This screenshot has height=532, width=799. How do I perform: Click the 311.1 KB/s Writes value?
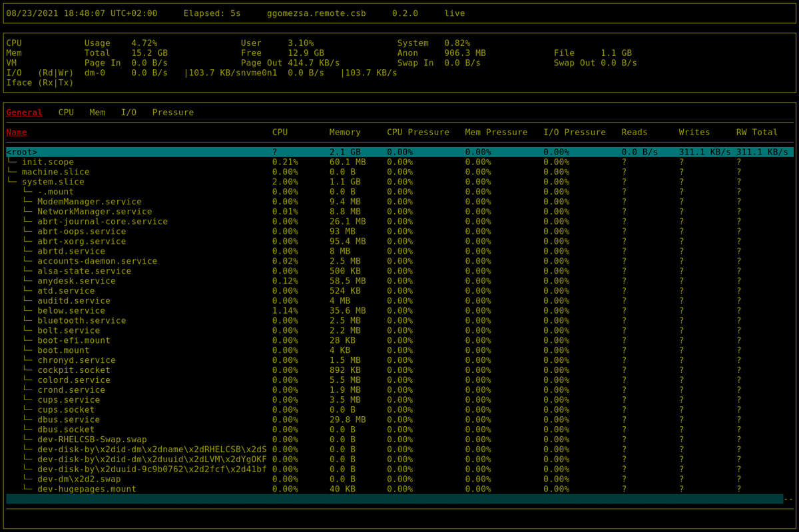705,152
